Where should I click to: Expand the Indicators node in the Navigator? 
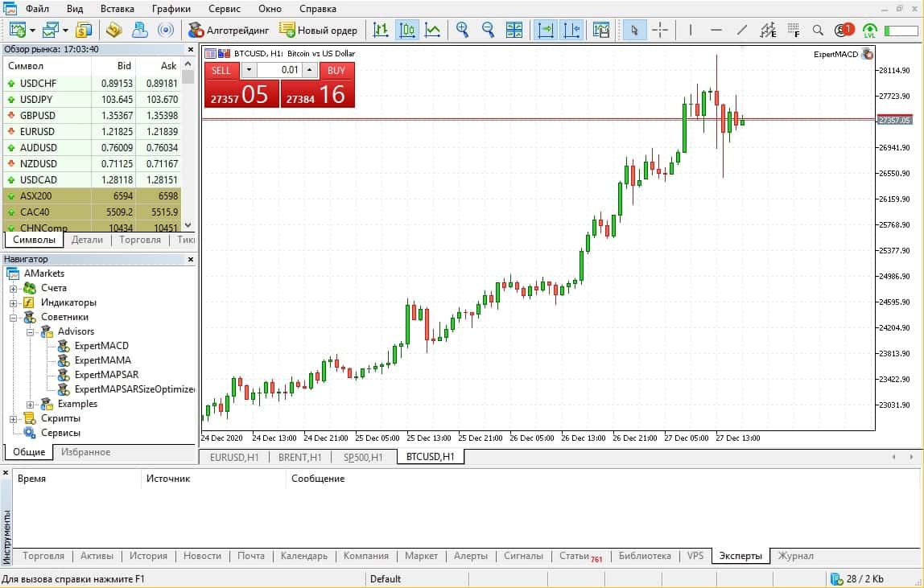(13, 303)
